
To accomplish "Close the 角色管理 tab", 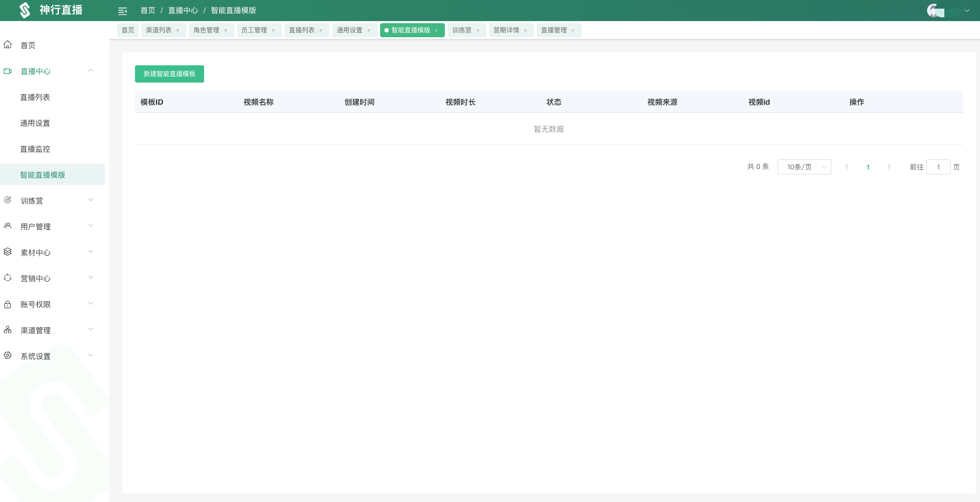I will click(x=226, y=30).
